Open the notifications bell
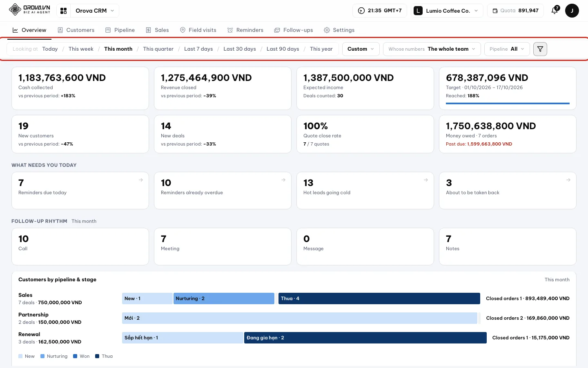 coord(555,11)
